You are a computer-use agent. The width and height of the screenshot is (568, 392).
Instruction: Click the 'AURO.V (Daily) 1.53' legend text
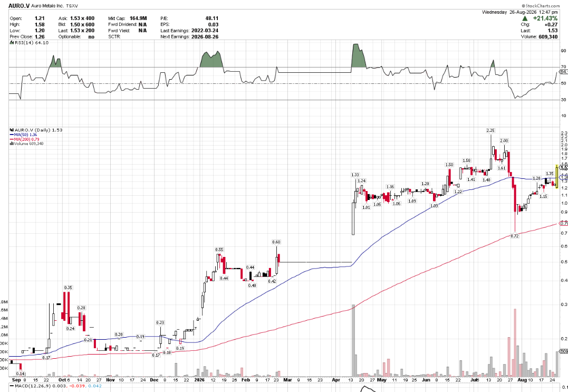point(38,130)
